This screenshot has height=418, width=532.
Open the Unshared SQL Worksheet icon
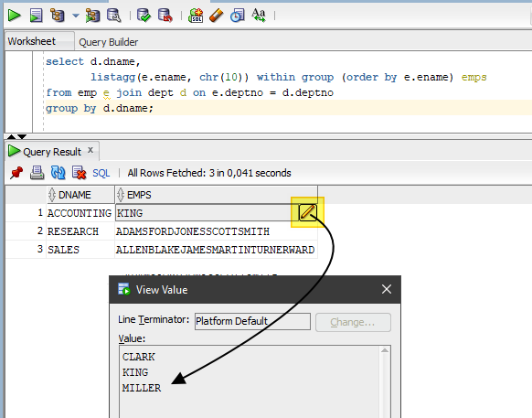196,16
